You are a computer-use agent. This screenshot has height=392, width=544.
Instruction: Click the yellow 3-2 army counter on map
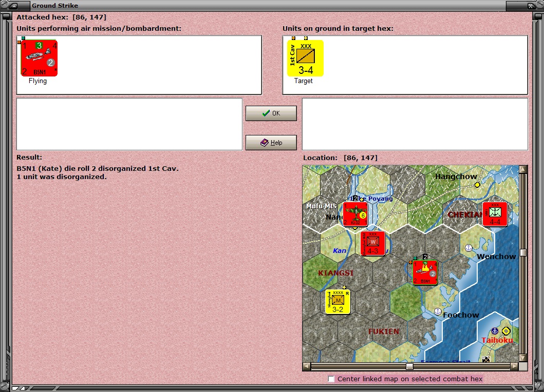click(337, 302)
